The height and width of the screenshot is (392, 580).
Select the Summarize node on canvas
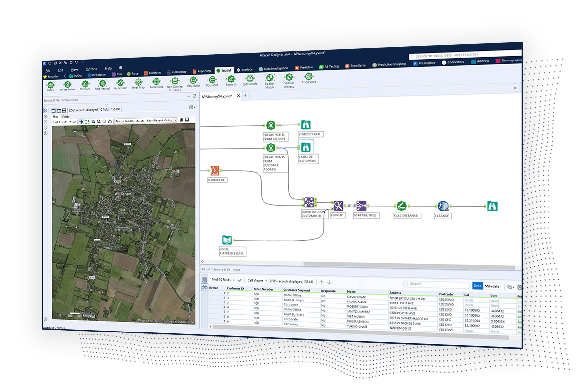tap(215, 171)
